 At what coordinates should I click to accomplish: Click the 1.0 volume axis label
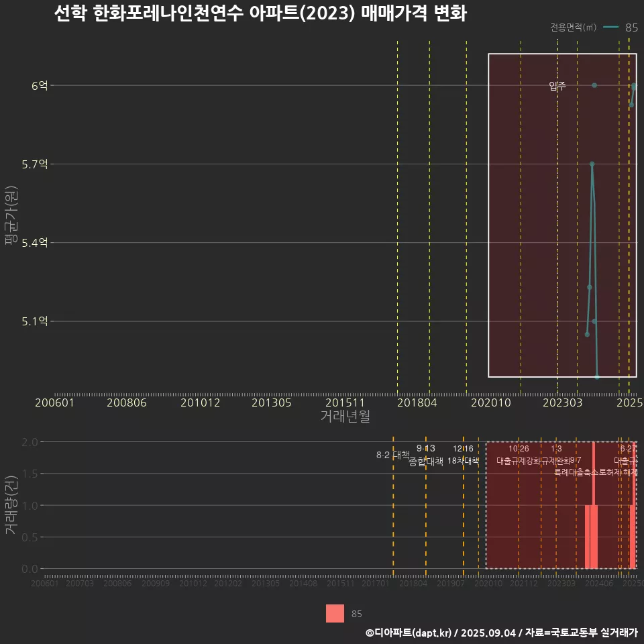[30, 506]
